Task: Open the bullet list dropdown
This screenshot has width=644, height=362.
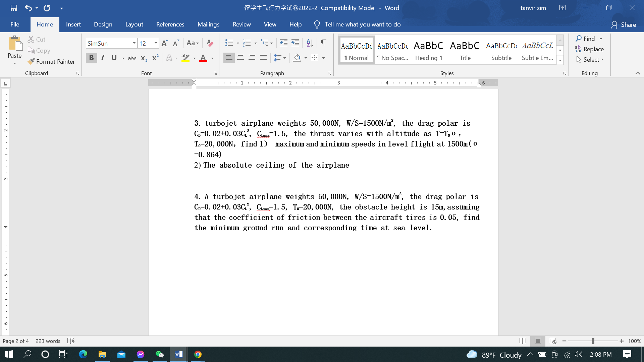Action: (238, 43)
